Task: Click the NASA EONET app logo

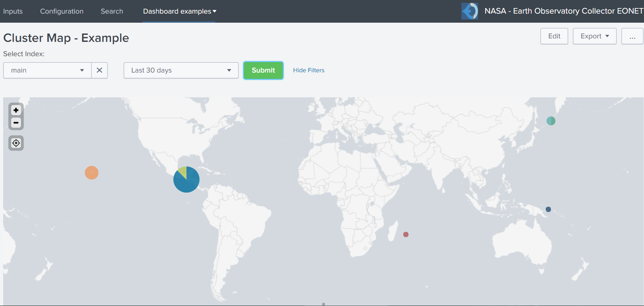Action: [470, 11]
